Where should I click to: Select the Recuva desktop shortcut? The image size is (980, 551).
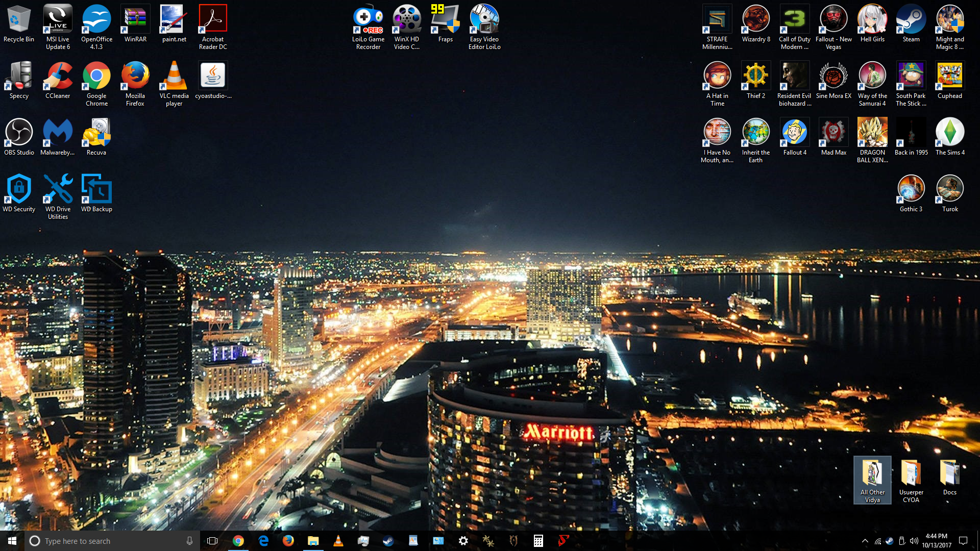96,137
